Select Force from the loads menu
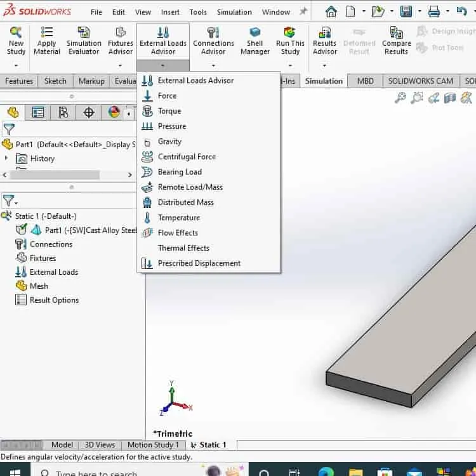This screenshot has height=476, width=476. pos(168,96)
